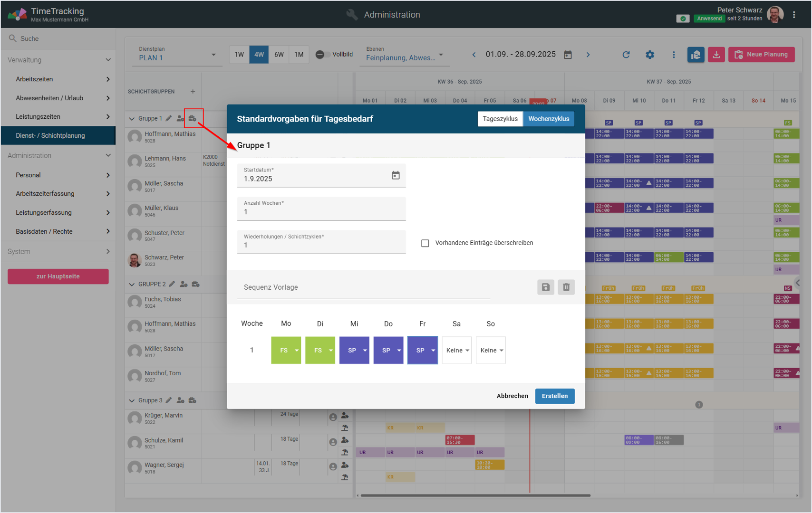
Task: Click the red download icon button
Action: [x=716, y=55]
